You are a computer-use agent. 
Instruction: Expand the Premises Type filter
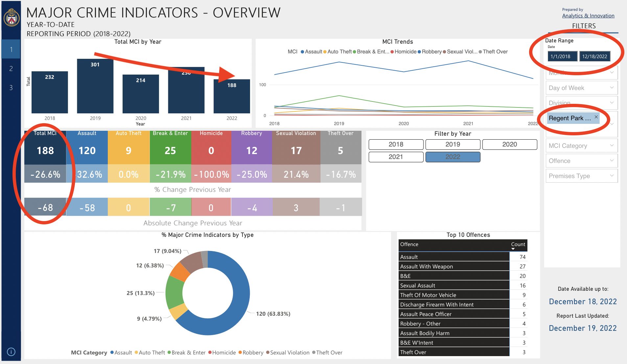(582, 176)
